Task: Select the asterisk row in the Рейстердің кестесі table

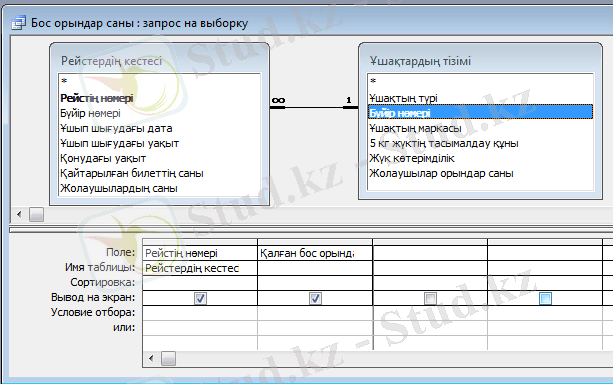Action: coord(159,81)
